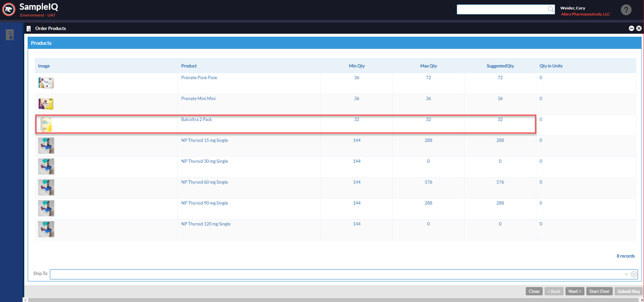
Task: Click SuggestedQty 72 for Prenate Pixie
Action: (x=500, y=77)
